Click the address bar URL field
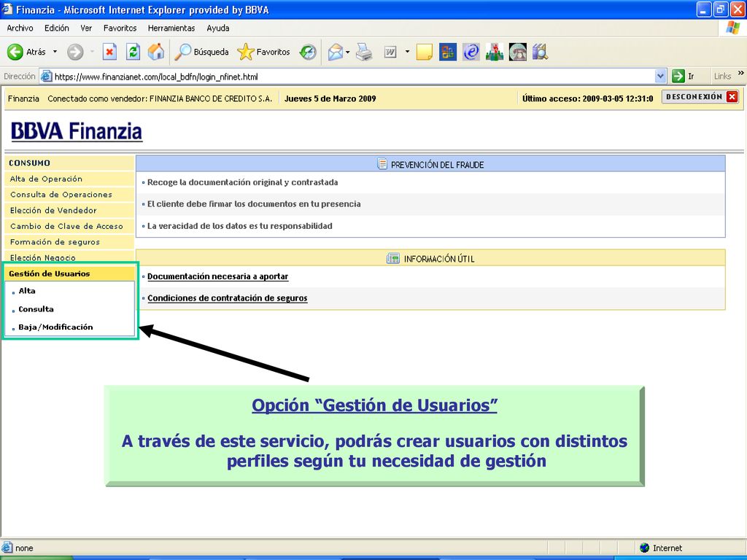This screenshot has width=747, height=560. (352, 76)
